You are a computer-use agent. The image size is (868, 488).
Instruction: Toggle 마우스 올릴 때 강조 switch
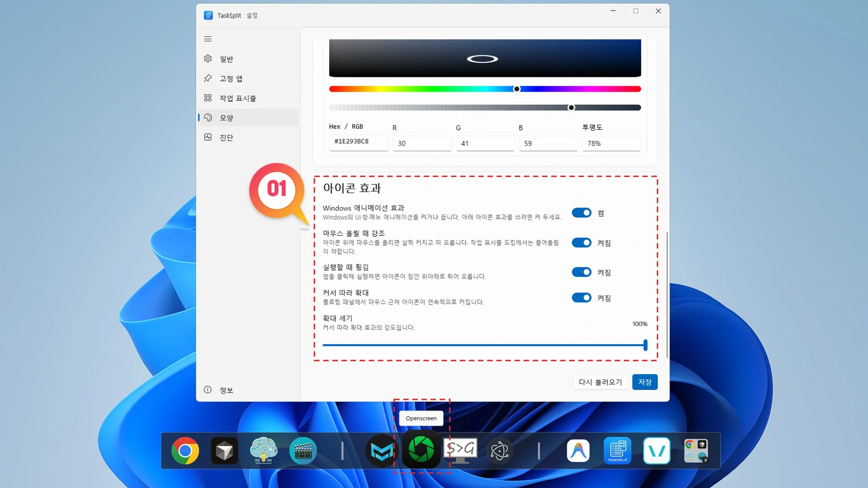click(581, 243)
